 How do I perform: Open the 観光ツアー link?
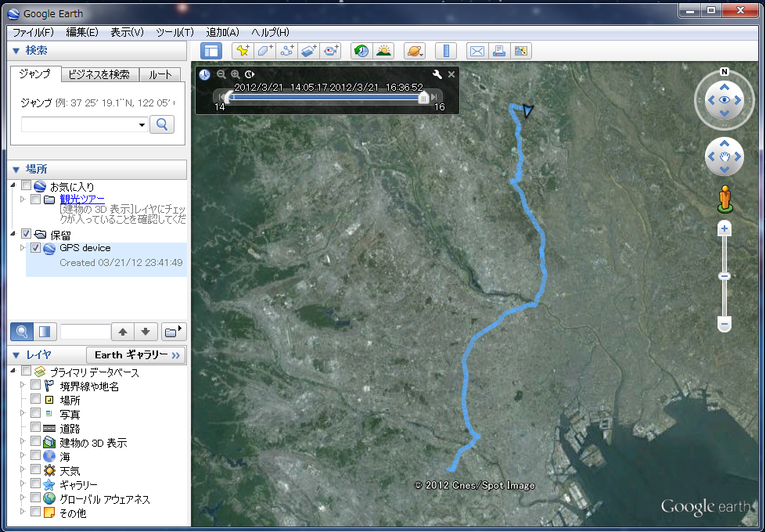click(82, 199)
